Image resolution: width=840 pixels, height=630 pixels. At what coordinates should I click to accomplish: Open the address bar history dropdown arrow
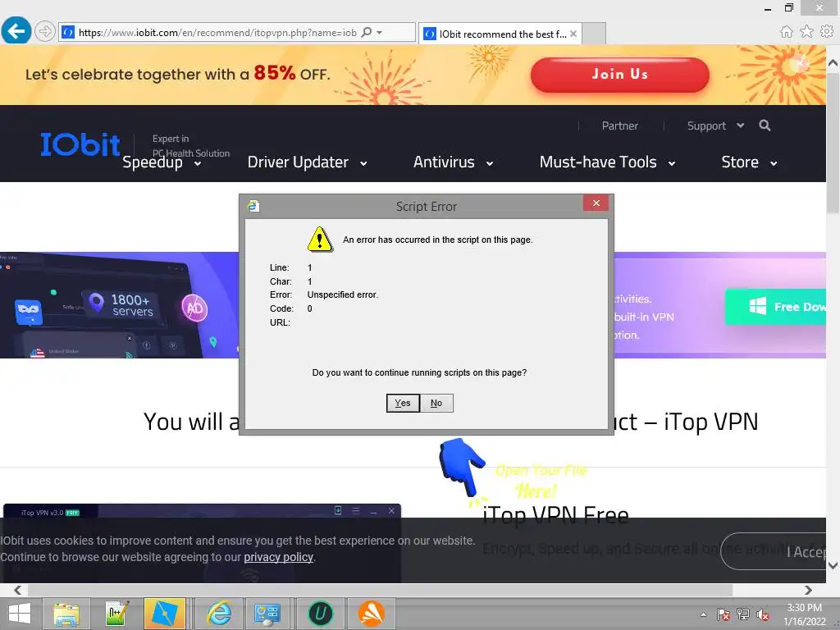[379, 33]
